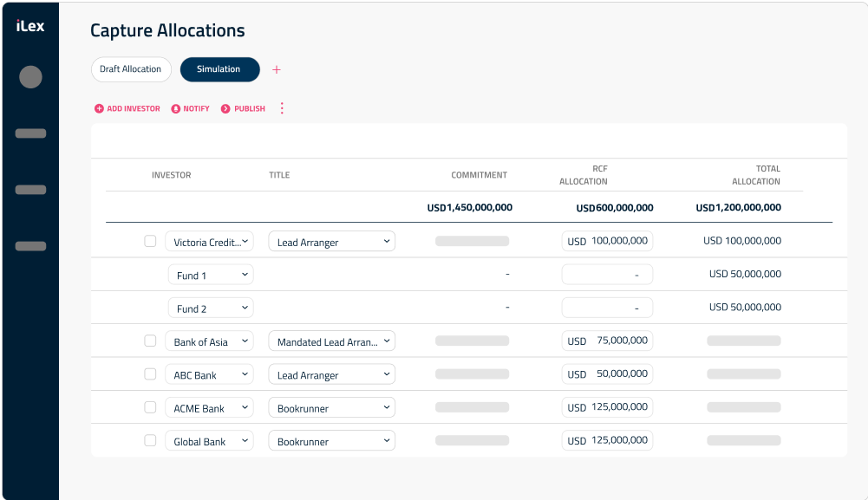Open the ACME Bank investor dropdown

[209, 407]
